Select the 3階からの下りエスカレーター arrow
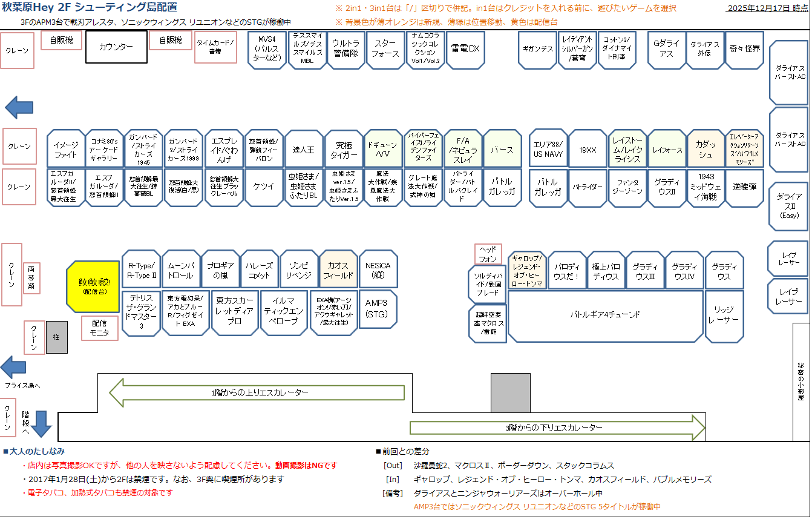This screenshot has width=812, height=519. click(558, 428)
